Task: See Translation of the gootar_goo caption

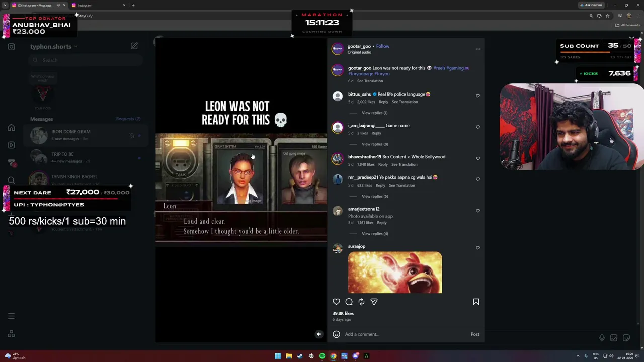Action: coord(370,81)
